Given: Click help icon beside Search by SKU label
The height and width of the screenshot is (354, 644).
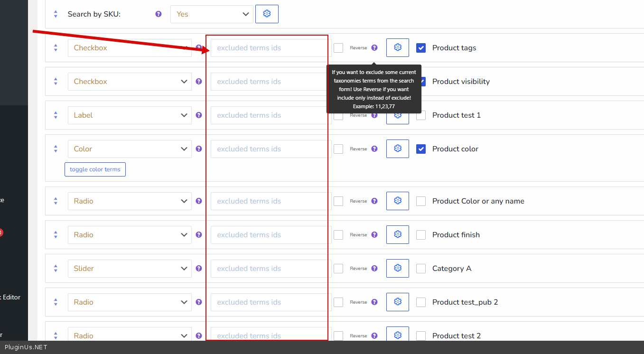Looking at the screenshot, I should point(159,14).
